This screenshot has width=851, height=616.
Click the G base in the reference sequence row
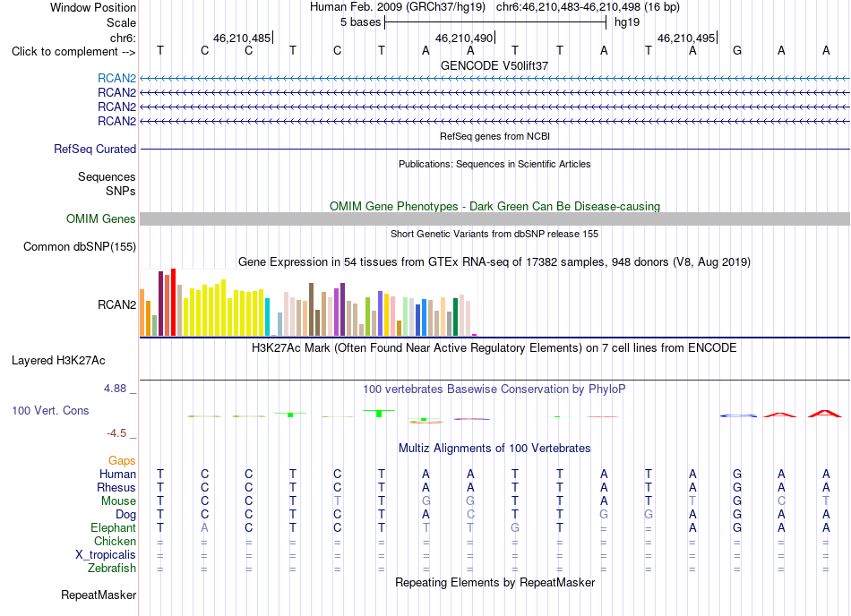click(x=737, y=50)
